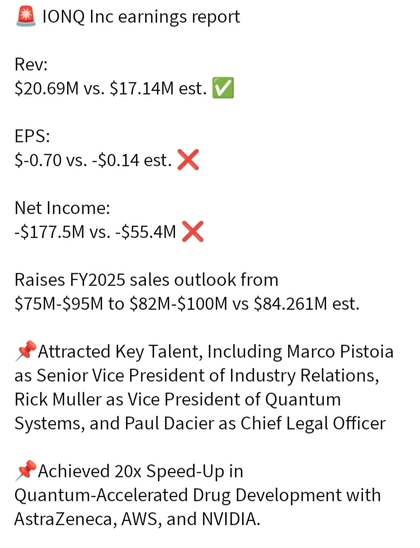Screen dimensions: 420x548
Task: Click the pushpin before Attracted Key Talent
Action: (x=26, y=351)
